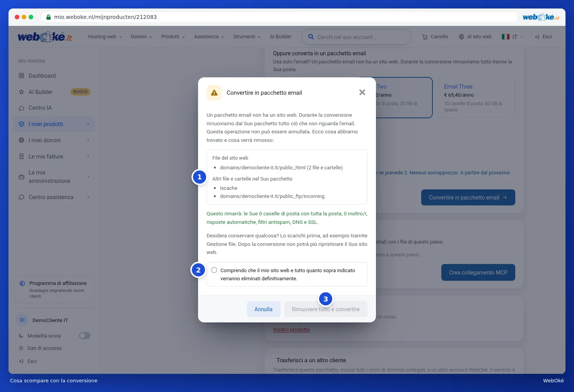Expand the I miei prodotti chevron
The height and width of the screenshot is (392, 574).
click(x=88, y=124)
